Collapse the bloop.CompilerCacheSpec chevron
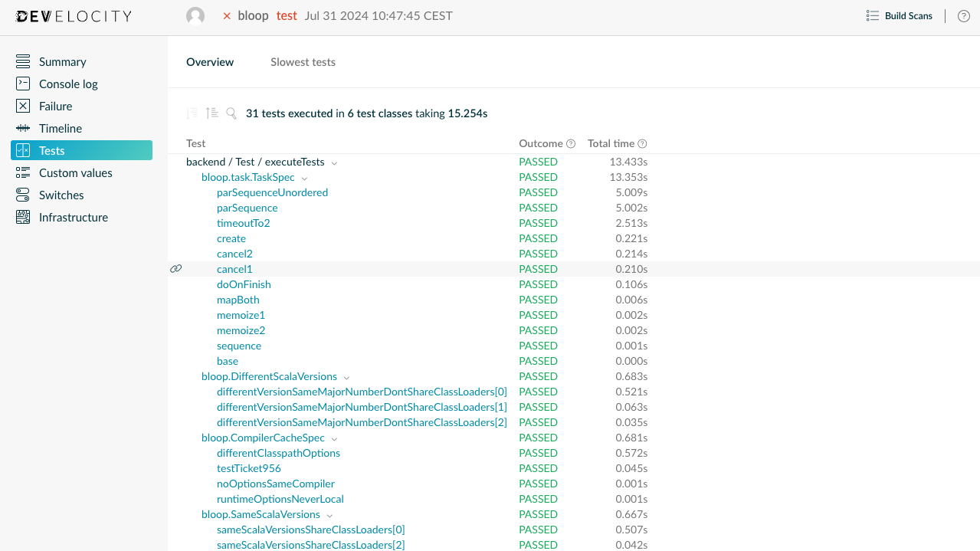Screen dimensions: 980x551 click(334, 438)
